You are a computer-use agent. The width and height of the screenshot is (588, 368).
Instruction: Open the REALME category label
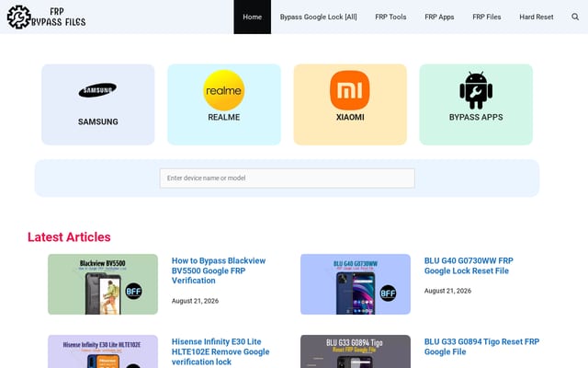(x=224, y=117)
